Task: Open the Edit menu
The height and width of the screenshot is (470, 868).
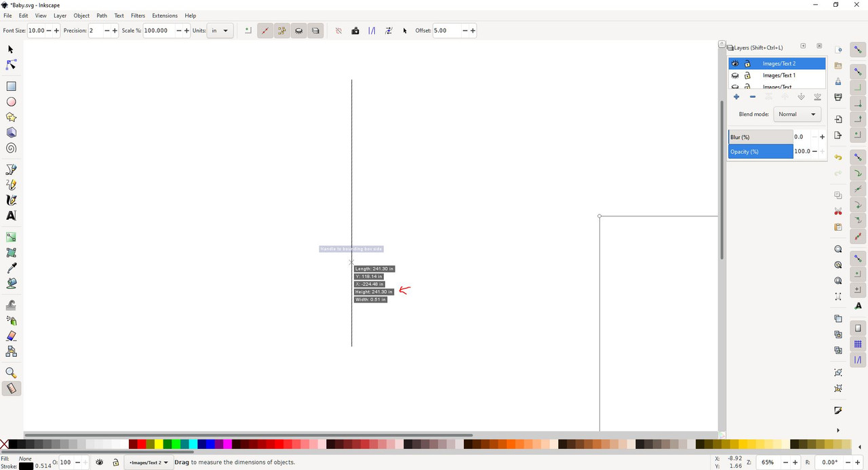Action: (x=23, y=16)
